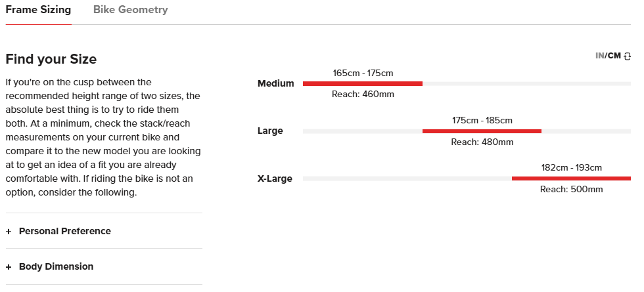This screenshot has height=292, width=644.
Task: Click the X-Large red height range bar
Action: point(570,178)
